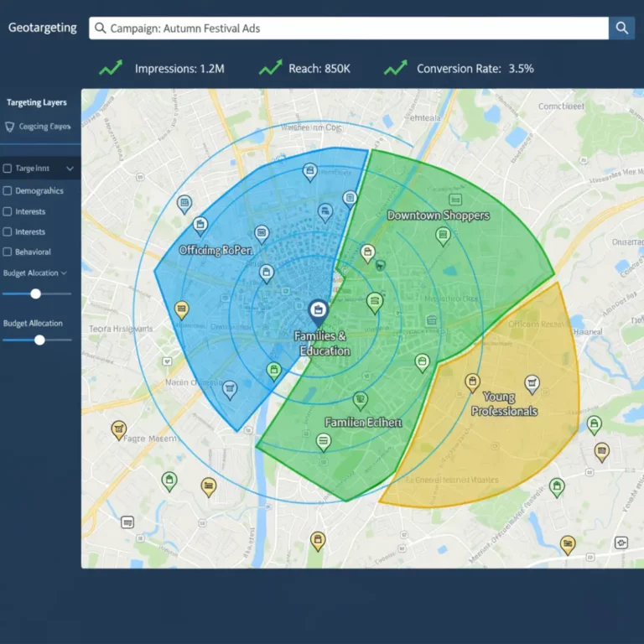Click the Reach trend arrow icon

[270, 68]
